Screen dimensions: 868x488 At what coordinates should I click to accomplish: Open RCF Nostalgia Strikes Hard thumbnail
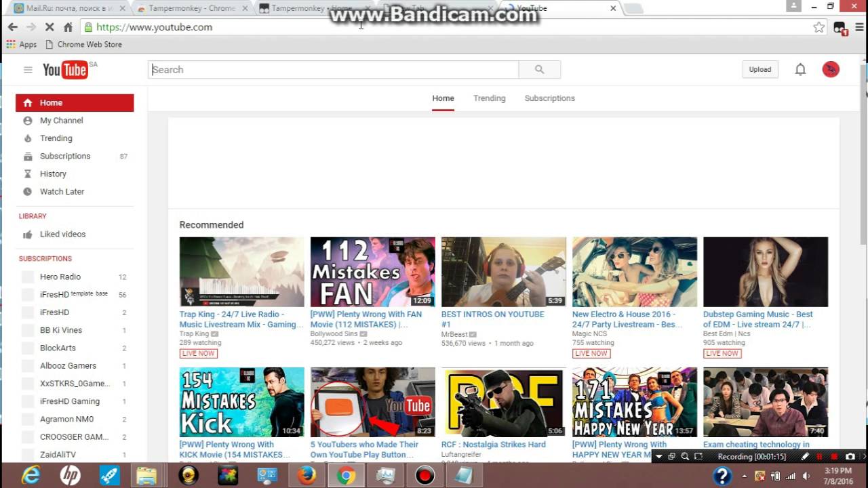[504, 403]
